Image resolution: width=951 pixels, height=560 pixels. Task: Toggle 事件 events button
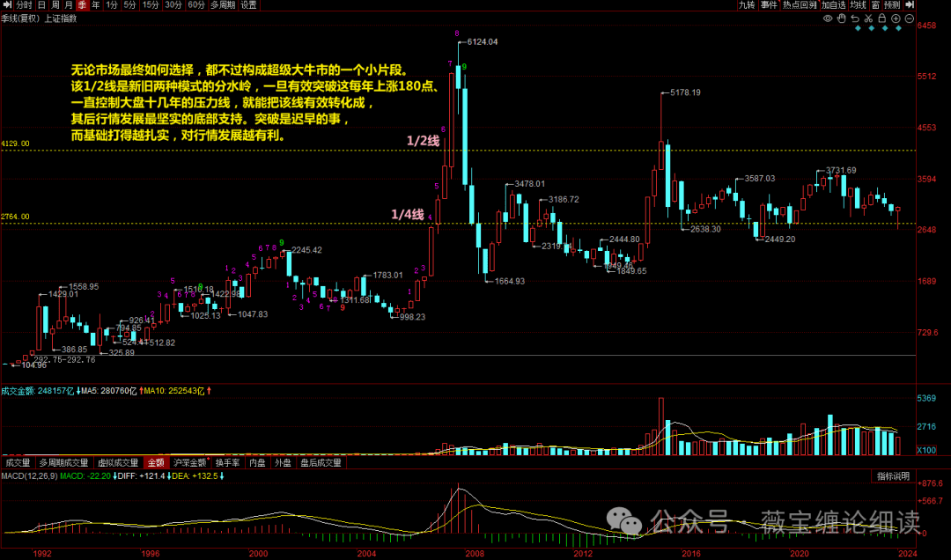[769, 5]
